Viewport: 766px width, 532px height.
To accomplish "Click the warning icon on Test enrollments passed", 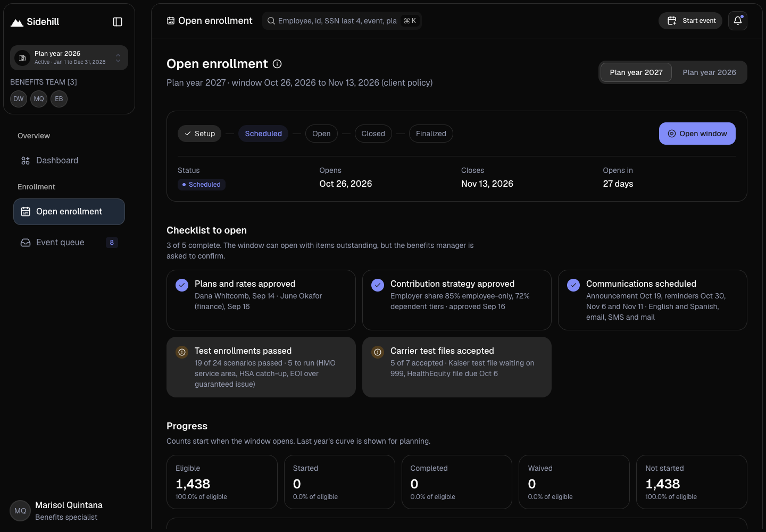I will click(182, 352).
